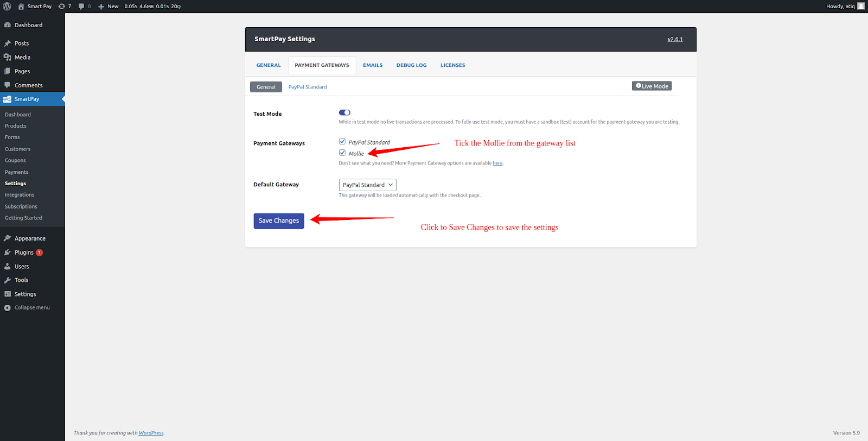Image resolution: width=868 pixels, height=441 pixels.
Task: Click the Version 5.9 footer text
Action: pos(846,433)
